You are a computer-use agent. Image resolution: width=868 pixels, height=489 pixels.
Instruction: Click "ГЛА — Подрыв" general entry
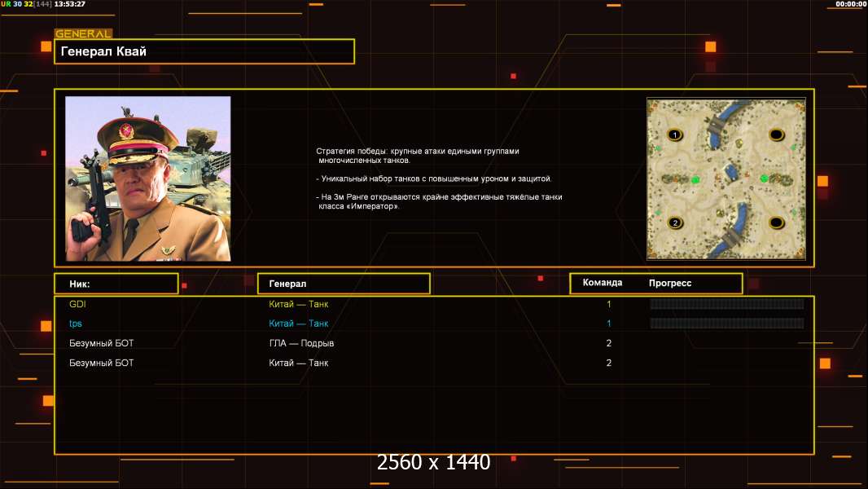[301, 343]
